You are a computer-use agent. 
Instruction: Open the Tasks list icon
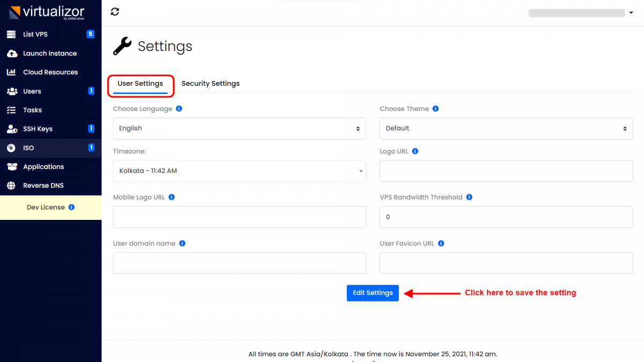tap(12, 110)
